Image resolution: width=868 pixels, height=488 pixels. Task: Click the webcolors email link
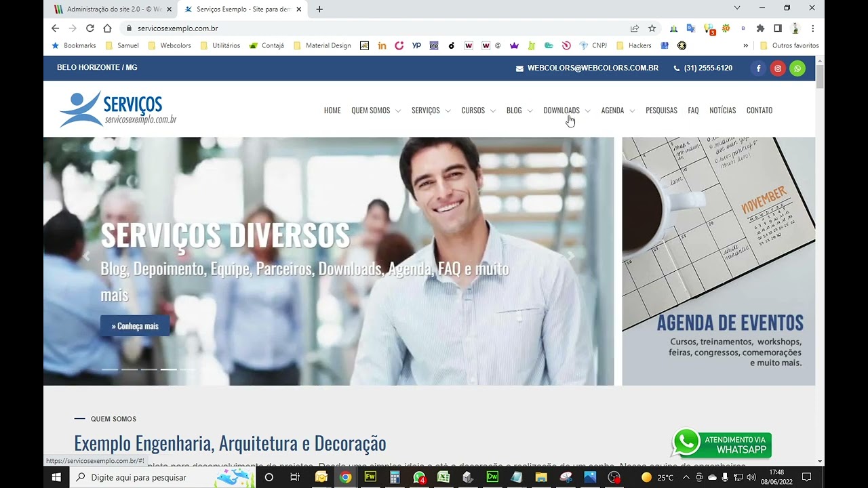587,68
